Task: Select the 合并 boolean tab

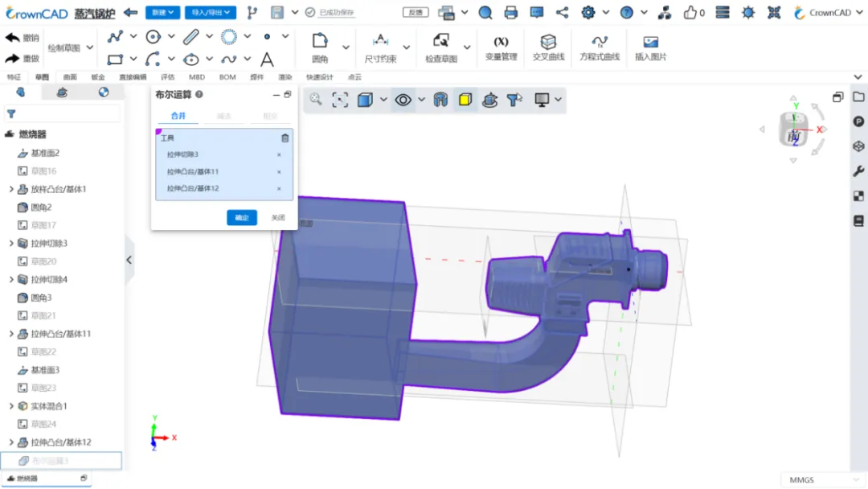Action: tap(178, 116)
